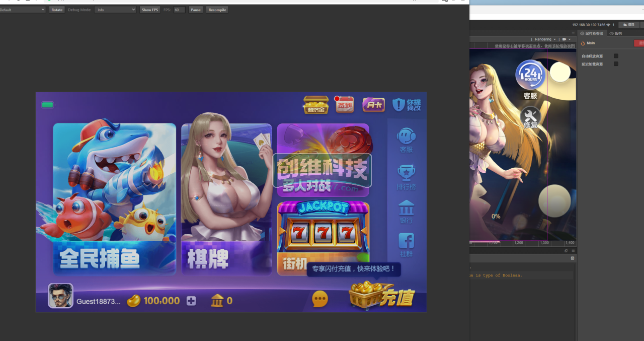
Task: Open the 救济金 treasure chest icon
Action: tap(316, 105)
